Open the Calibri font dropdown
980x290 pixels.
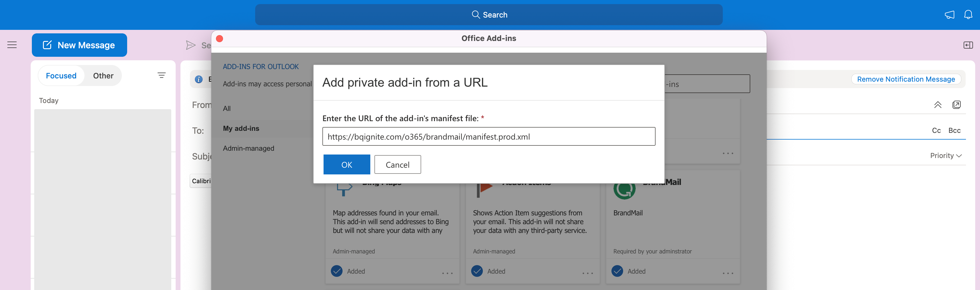click(201, 181)
